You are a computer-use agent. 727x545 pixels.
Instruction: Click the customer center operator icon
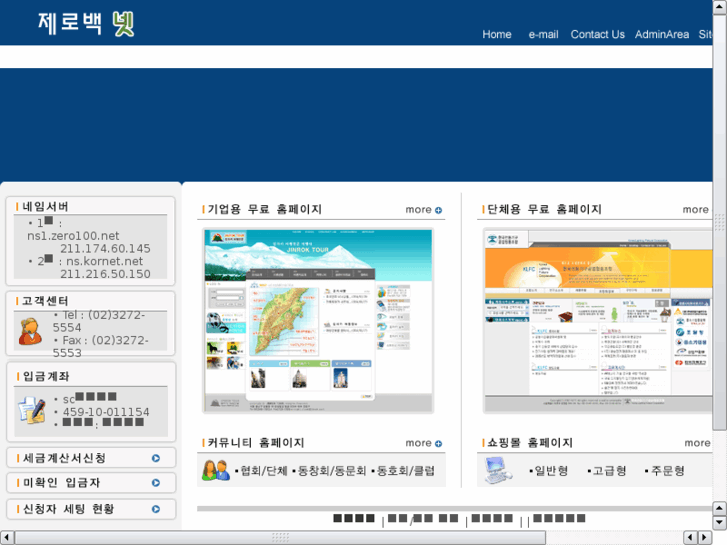pyautogui.click(x=30, y=331)
